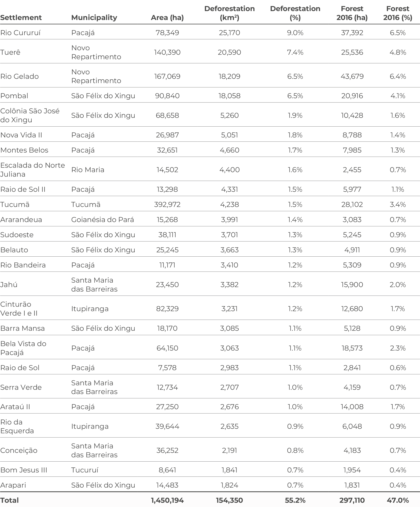Select the Conceição settlement cell
Screen dimensions: 420x507
[19, 451]
